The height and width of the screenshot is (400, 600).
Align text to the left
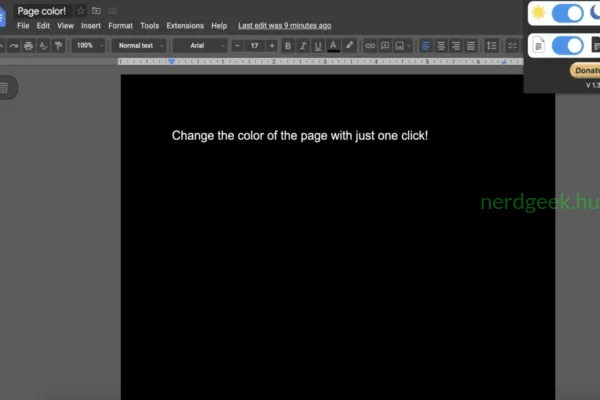(x=426, y=46)
